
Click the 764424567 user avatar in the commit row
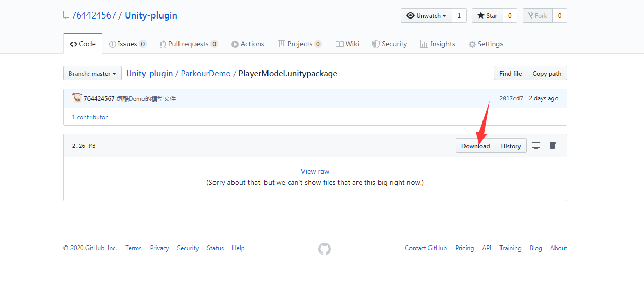click(77, 98)
